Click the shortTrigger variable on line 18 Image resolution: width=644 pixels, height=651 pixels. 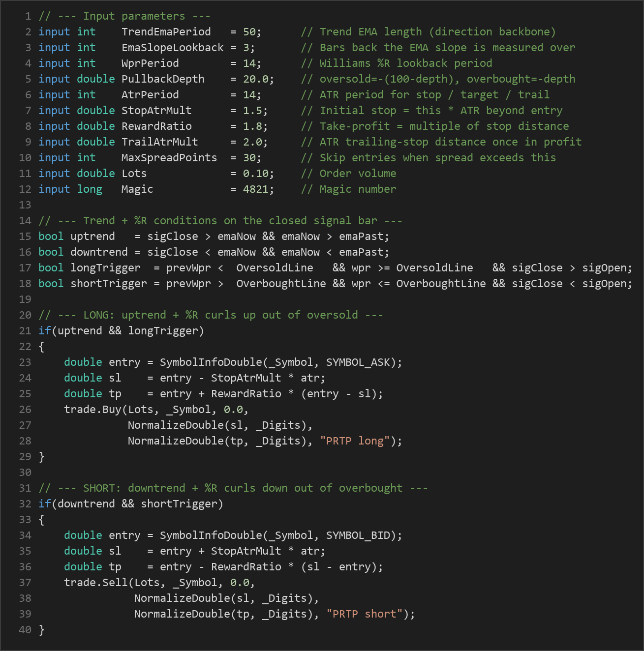point(109,284)
